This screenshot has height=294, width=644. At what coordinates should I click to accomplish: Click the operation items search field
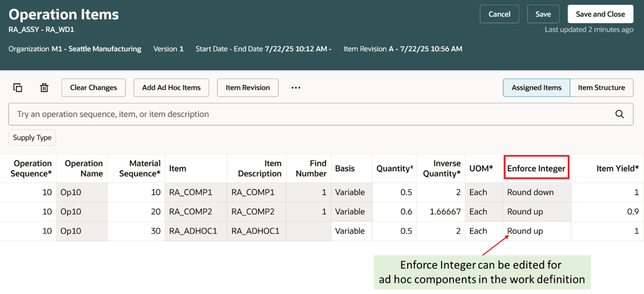tap(275, 114)
